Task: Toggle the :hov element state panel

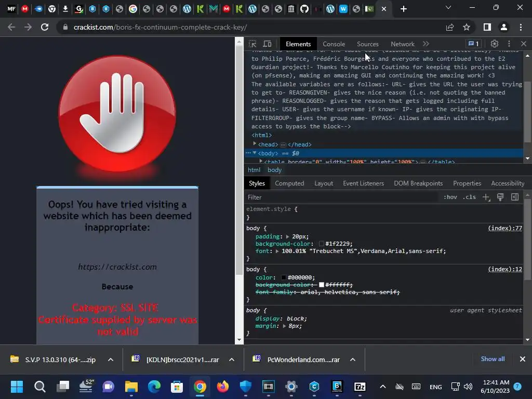Action: click(450, 197)
